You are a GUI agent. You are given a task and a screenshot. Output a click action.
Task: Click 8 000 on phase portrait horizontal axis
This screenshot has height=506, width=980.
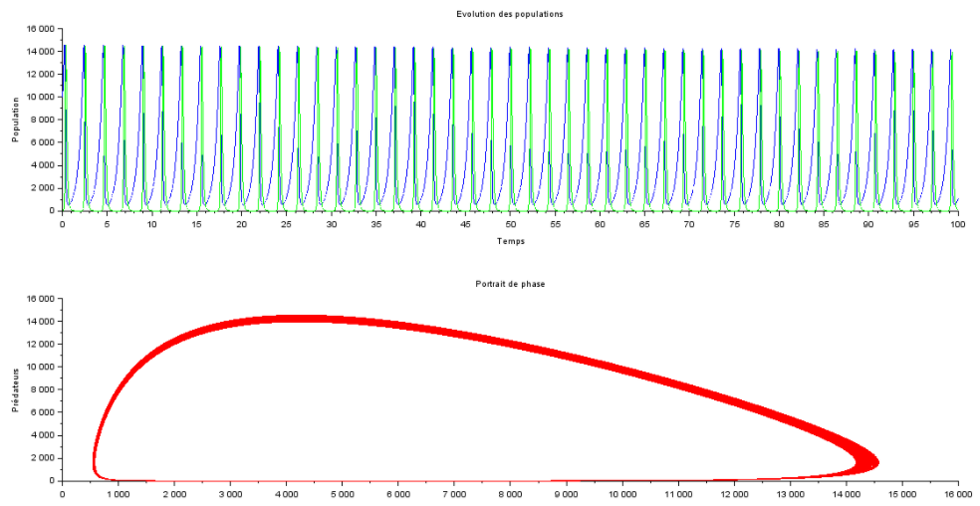click(510, 493)
